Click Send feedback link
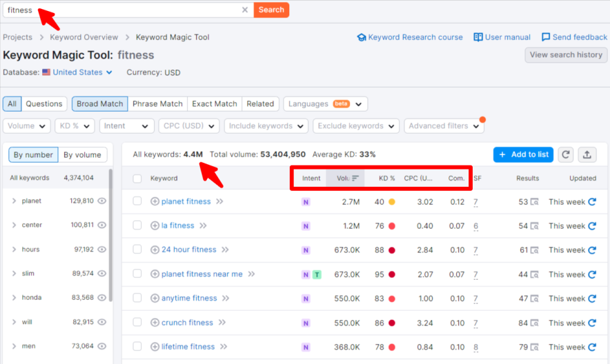610x364 pixels. pos(574,37)
